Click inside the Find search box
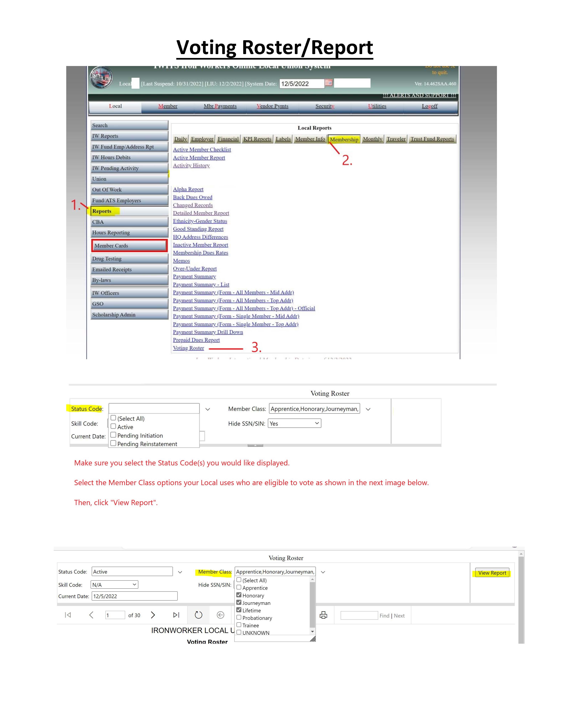This screenshot has width=563, height=728. pyautogui.click(x=359, y=615)
